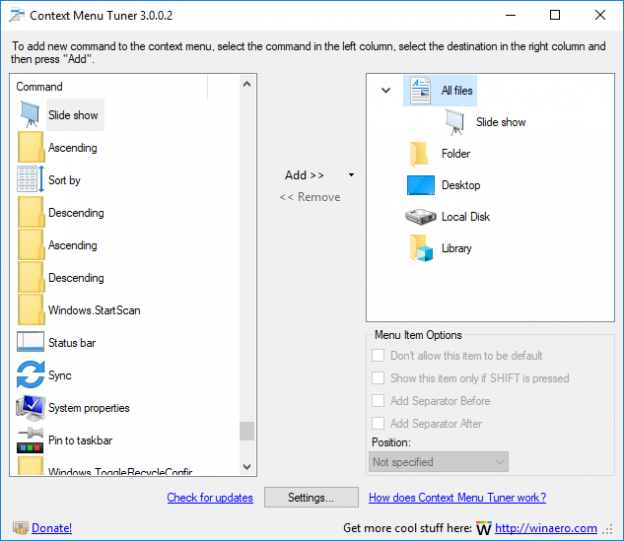Select the System properties icon

(x=31, y=408)
